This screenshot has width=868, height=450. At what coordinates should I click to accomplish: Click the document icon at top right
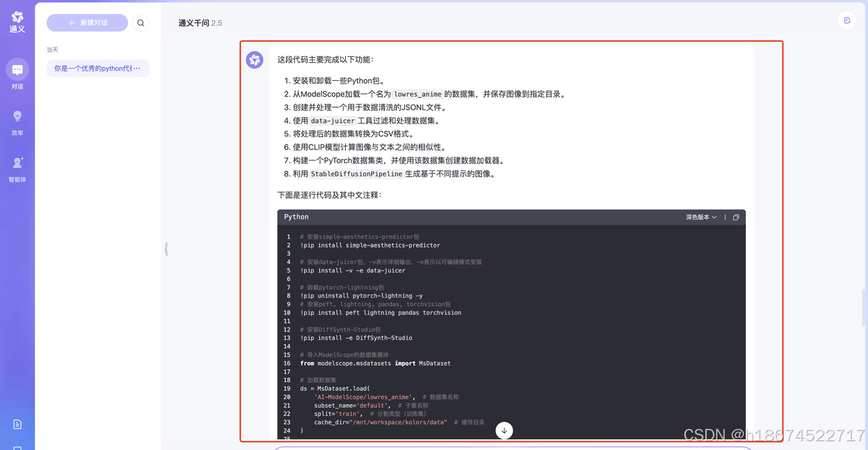click(x=847, y=21)
